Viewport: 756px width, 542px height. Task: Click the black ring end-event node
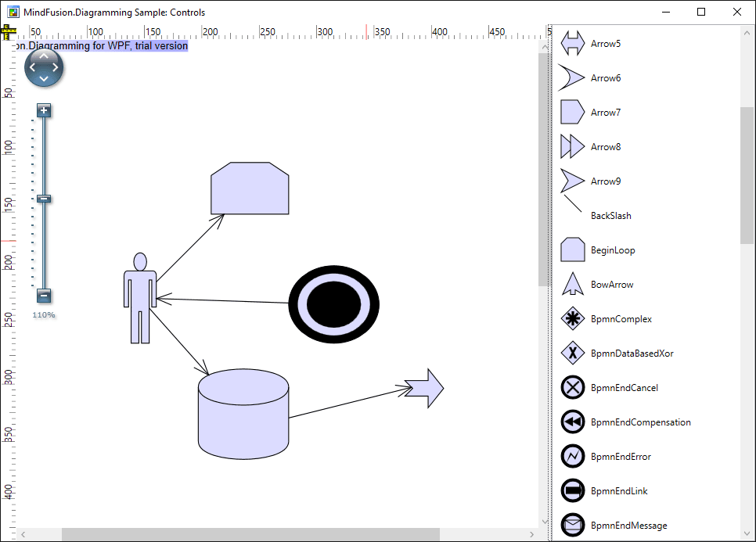click(x=333, y=304)
